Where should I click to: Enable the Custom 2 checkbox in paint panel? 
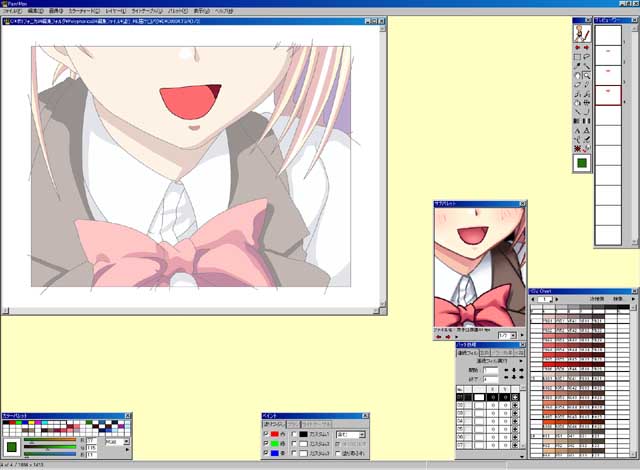click(x=294, y=443)
